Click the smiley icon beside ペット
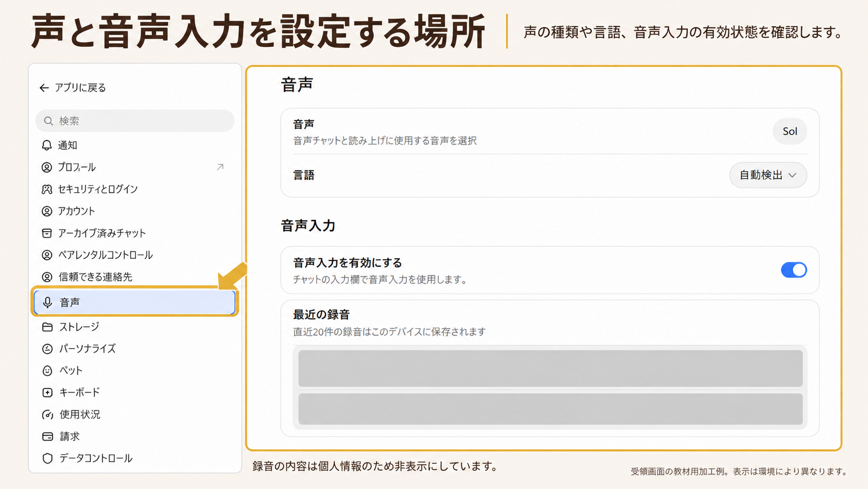The height and width of the screenshot is (489, 868). [x=47, y=371]
